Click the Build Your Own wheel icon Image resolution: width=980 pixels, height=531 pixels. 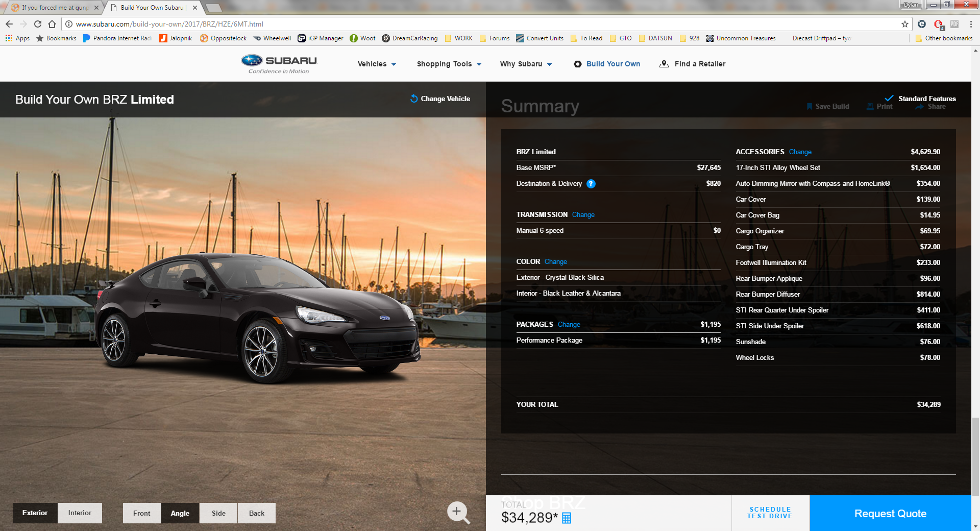(578, 64)
